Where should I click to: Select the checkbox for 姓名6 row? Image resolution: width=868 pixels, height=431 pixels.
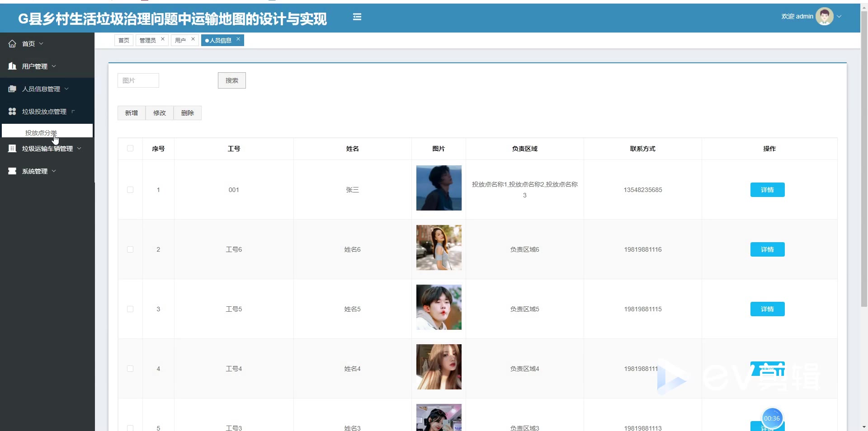pos(130,249)
